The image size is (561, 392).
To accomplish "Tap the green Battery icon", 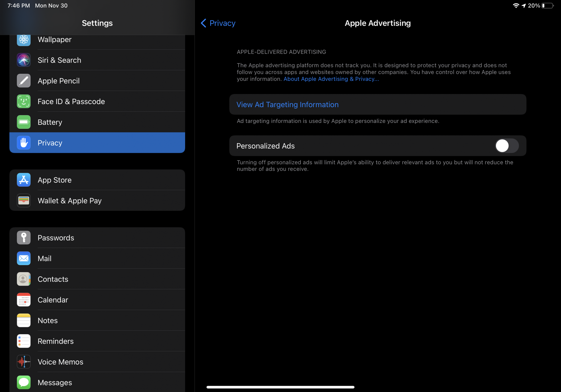I will [24, 122].
